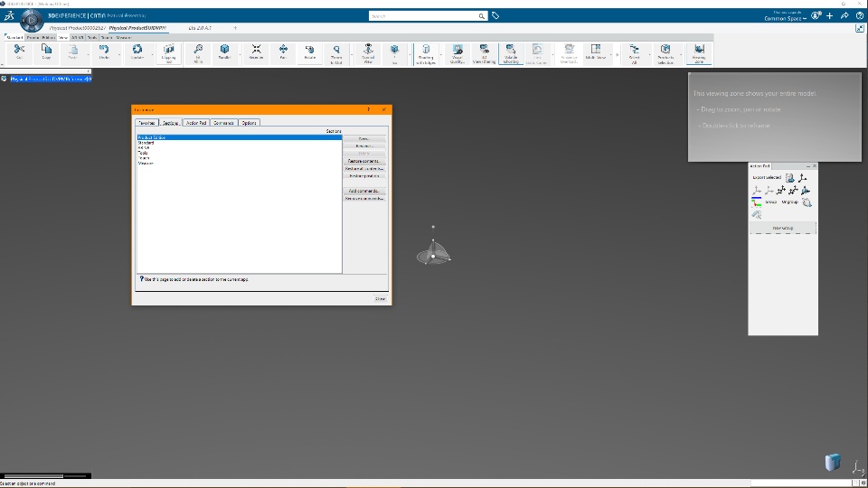The image size is (868, 488).
Task: Click the Restore position button
Action: [364, 176]
